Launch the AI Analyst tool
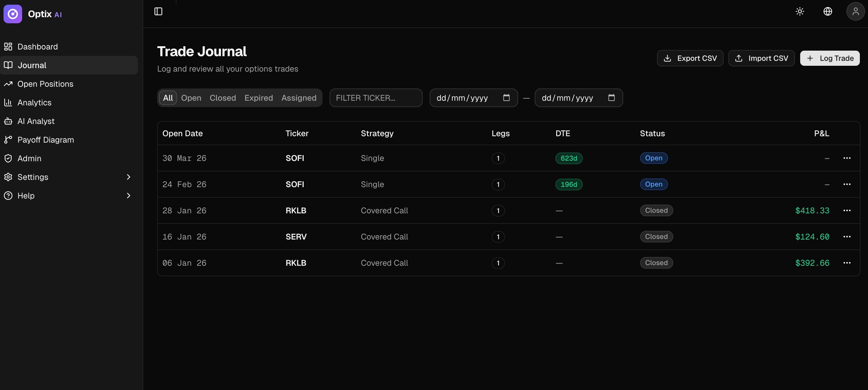This screenshot has width=868, height=390. tap(36, 121)
